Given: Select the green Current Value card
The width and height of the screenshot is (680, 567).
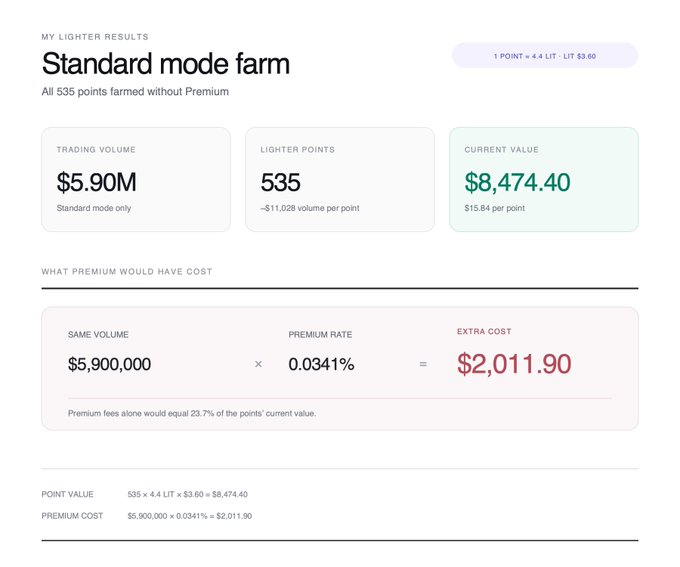Looking at the screenshot, I should (x=544, y=179).
